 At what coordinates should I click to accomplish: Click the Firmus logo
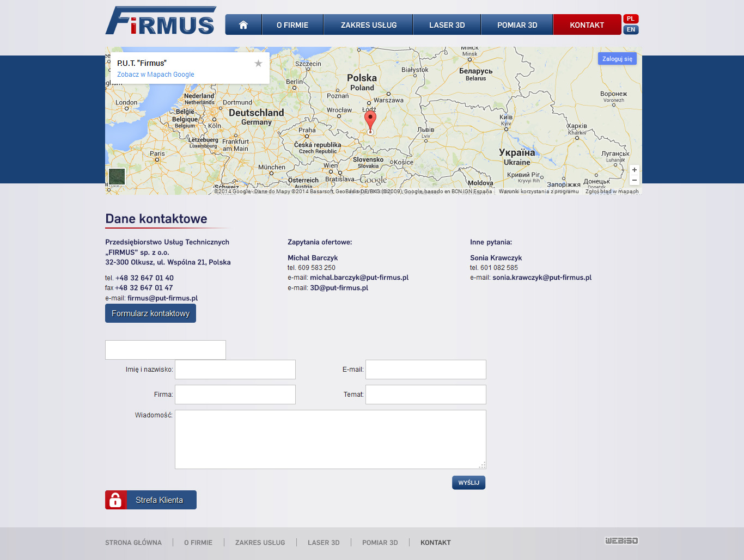pos(161,21)
